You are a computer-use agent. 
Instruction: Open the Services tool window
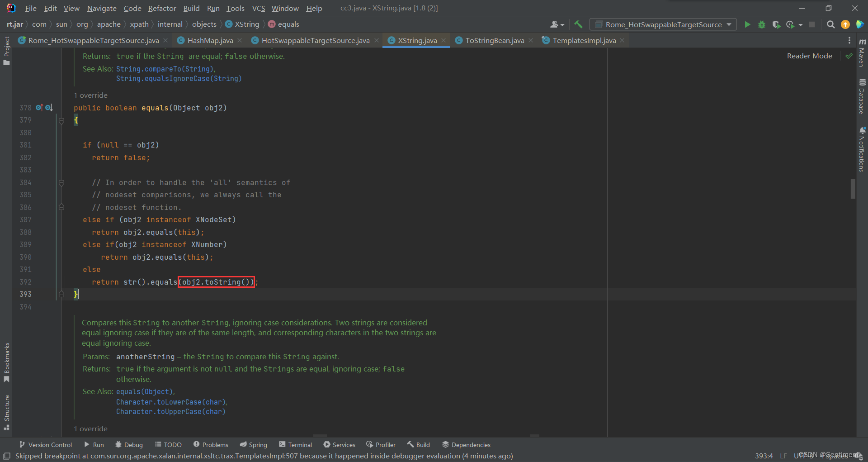(x=340, y=445)
